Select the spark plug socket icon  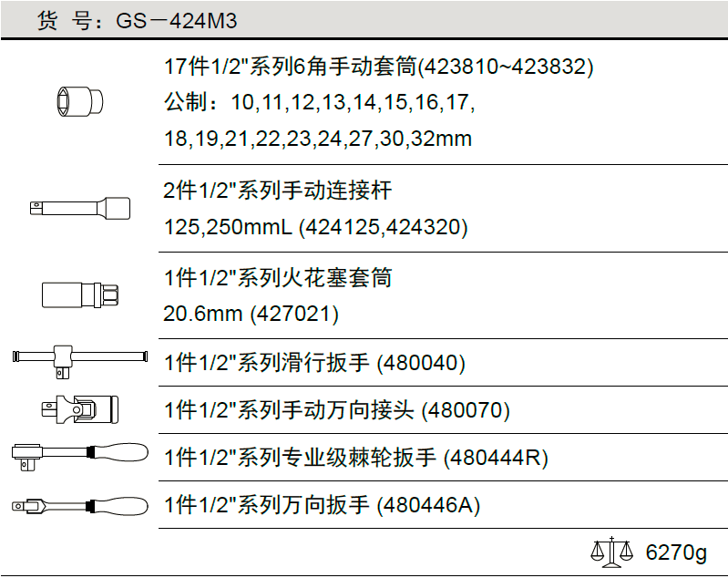click(80, 294)
